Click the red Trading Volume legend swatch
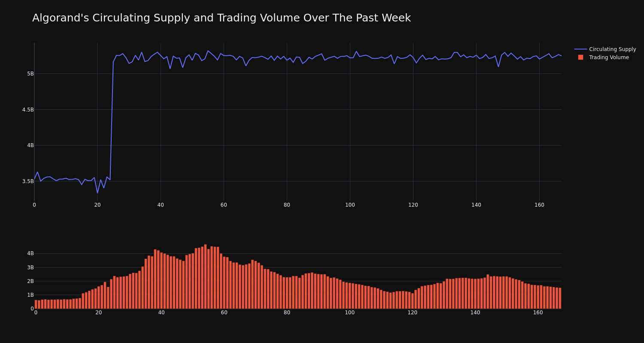 click(x=580, y=57)
